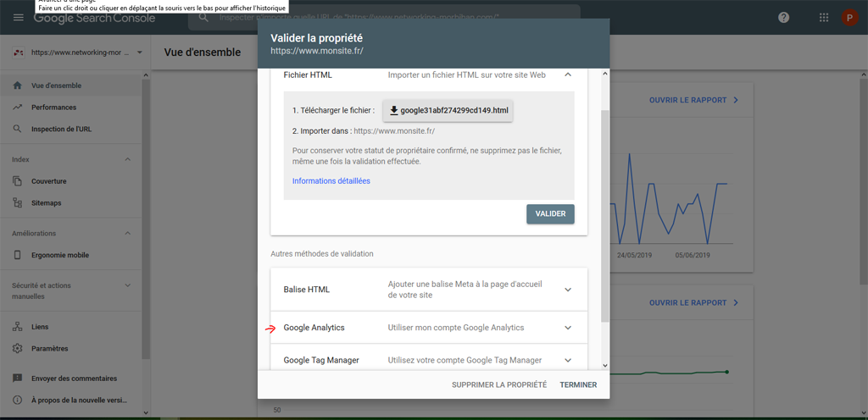This screenshot has width=868, height=420.
Task: Download the google31abf274299cd149.html file
Action: (448, 111)
